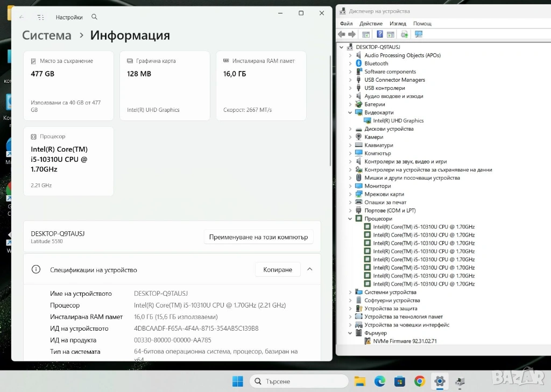This screenshot has height=392, width=551.
Task: Click Преименуване на този компютър button
Action: point(258,237)
